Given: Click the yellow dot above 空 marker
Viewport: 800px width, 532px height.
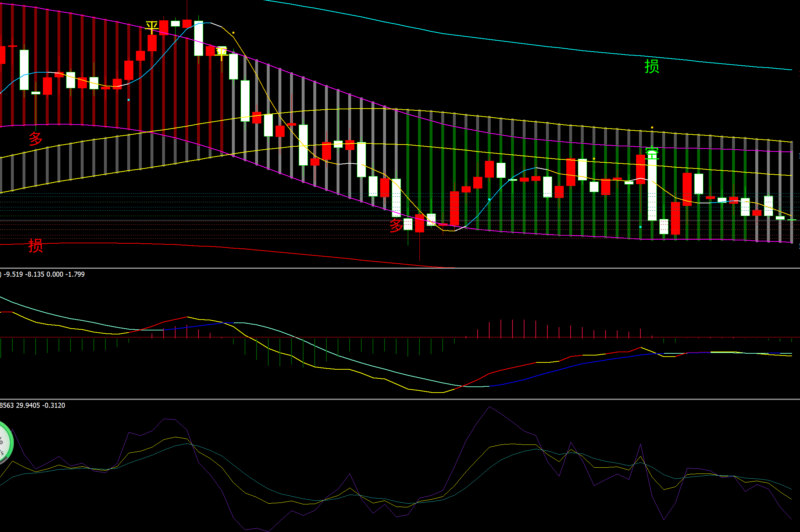Looking at the screenshot, I should click(652, 127).
